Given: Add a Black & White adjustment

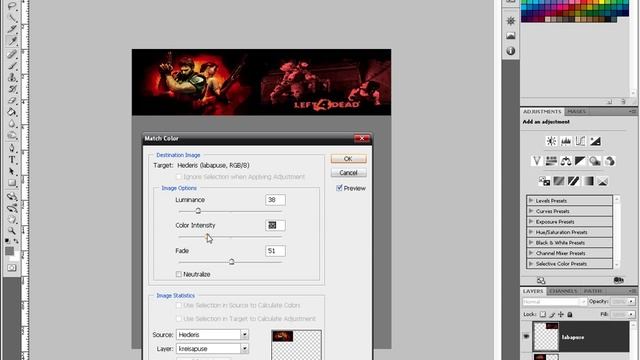Looking at the screenshot, I should coord(580,161).
